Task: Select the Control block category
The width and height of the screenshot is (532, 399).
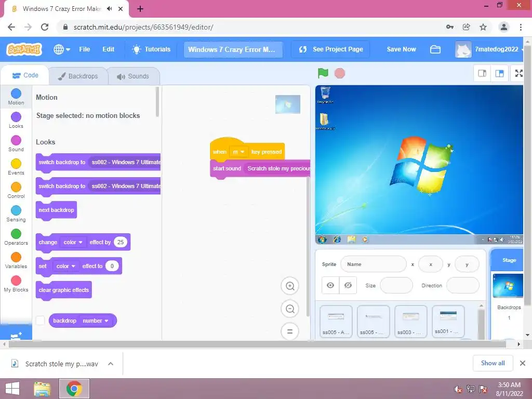Action: point(16,190)
